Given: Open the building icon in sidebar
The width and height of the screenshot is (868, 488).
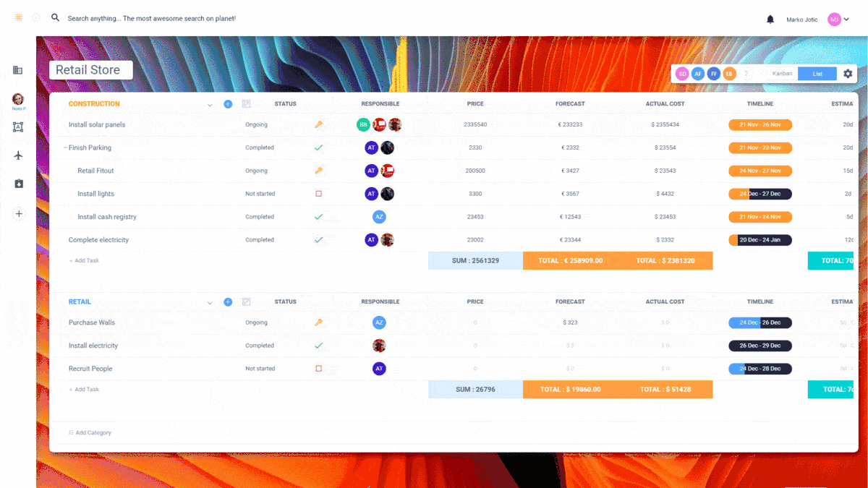Looking at the screenshot, I should click(x=18, y=70).
